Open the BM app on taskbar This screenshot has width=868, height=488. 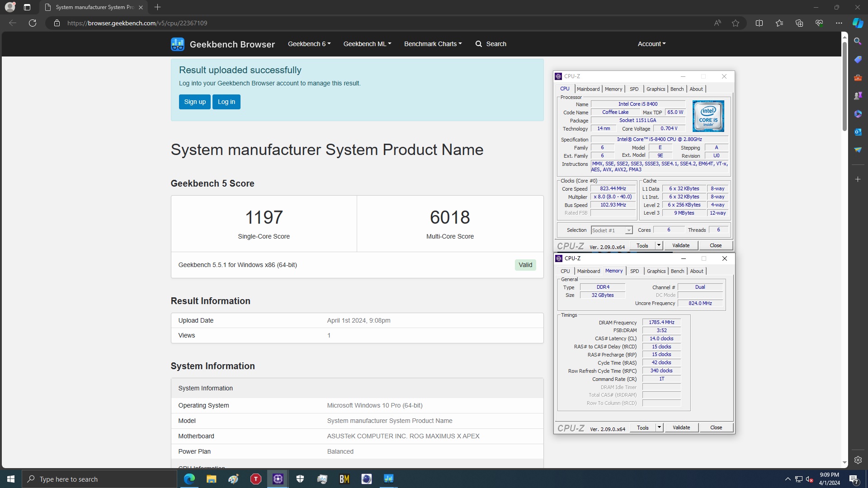pyautogui.click(x=344, y=479)
